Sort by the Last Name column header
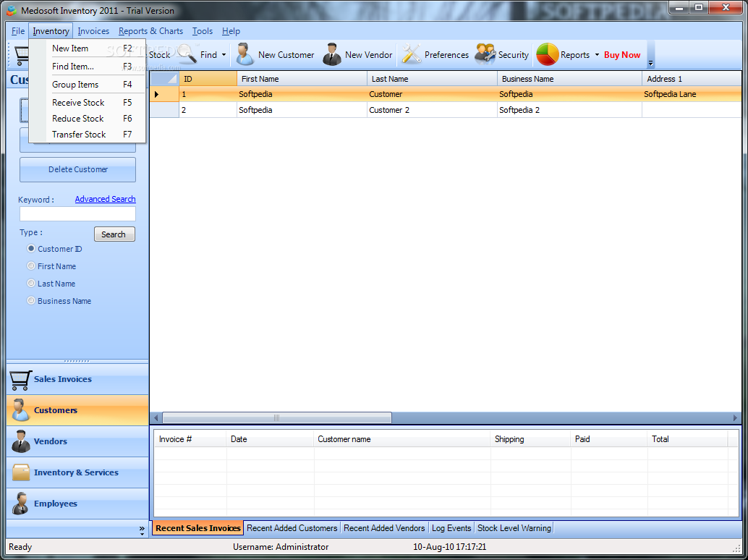The width and height of the screenshot is (748, 560). click(432, 79)
